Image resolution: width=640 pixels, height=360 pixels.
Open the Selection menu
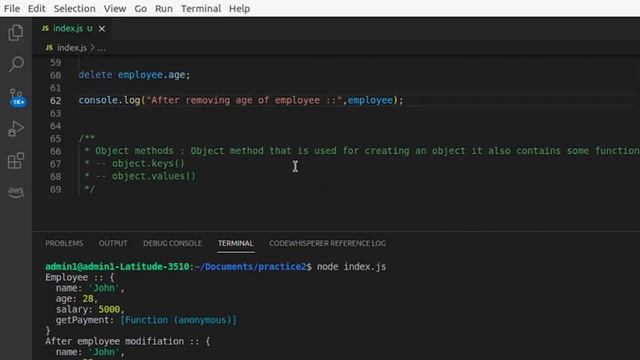74,9
